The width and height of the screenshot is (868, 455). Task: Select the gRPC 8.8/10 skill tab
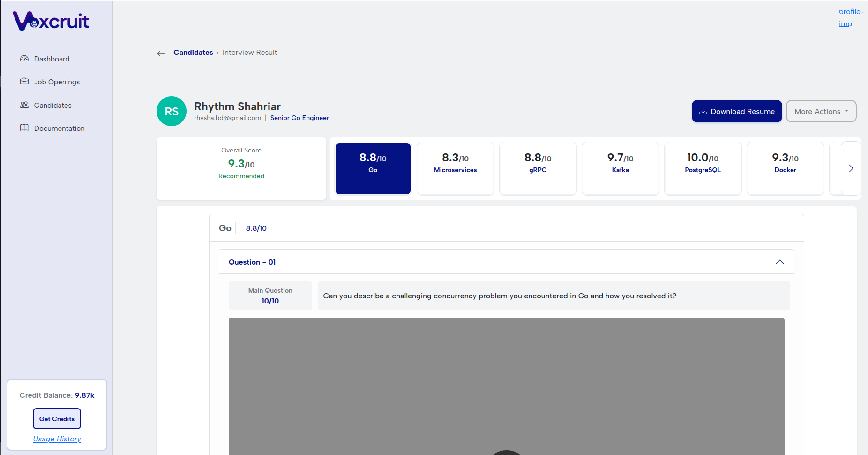click(538, 168)
